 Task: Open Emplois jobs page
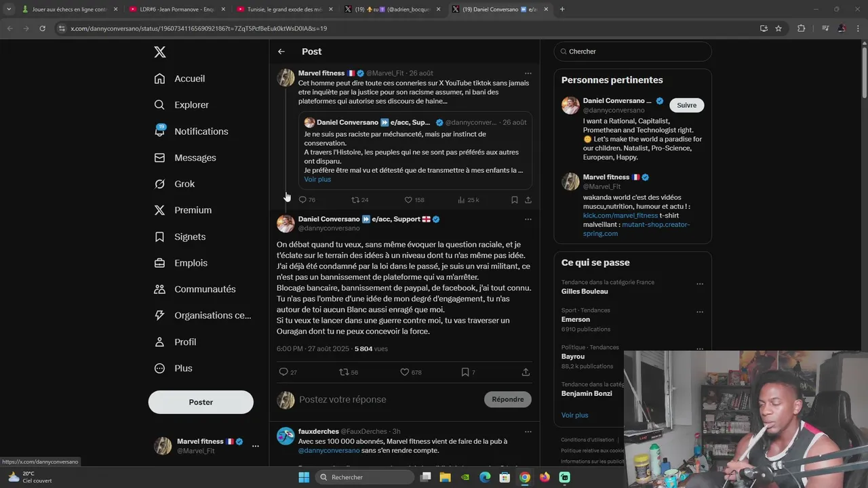181,263
